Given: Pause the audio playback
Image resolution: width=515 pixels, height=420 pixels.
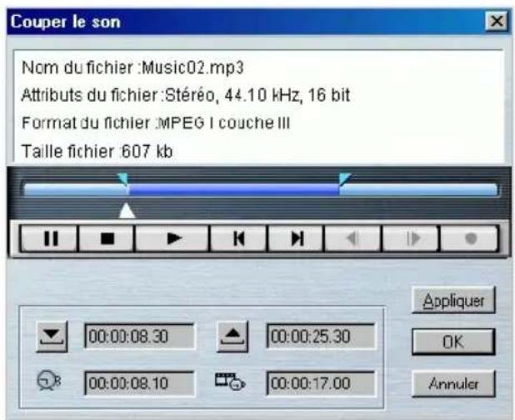Looking at the screenshot, I should pos(50,238).
